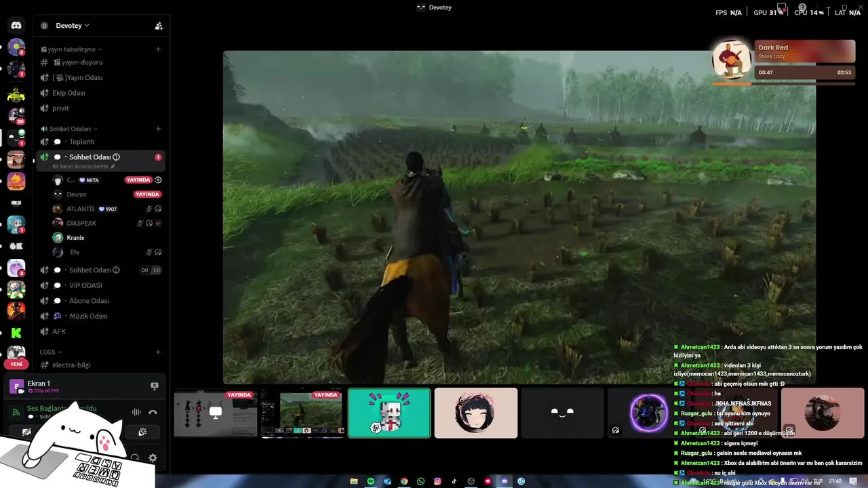868x488 pixels.
Task: Open the Devotey server dropdown menu
Action: [73, 26]
